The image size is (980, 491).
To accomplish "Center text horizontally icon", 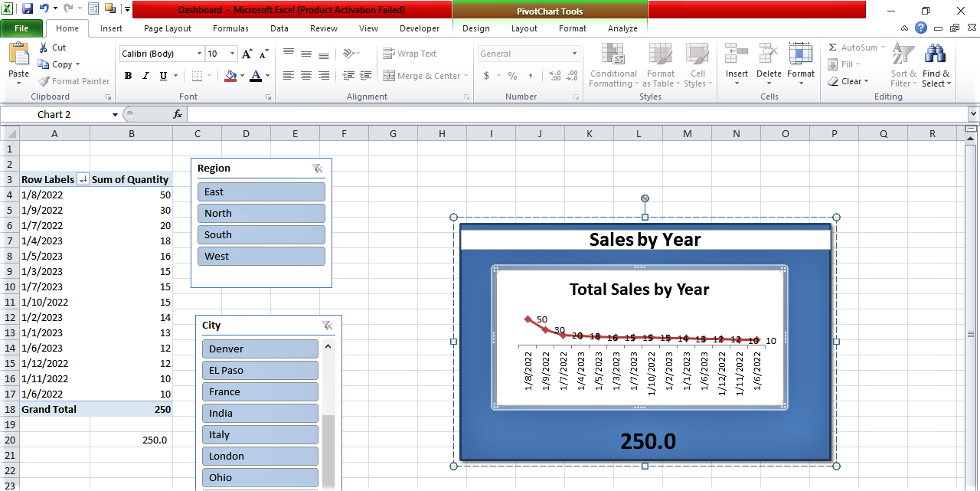I will (306, 76).
